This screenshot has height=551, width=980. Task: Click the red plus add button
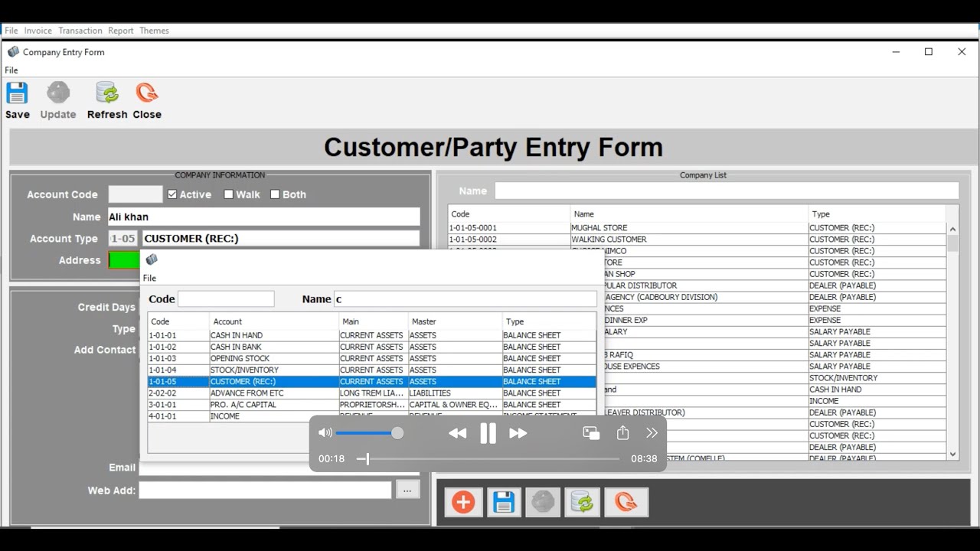(463, 502)
